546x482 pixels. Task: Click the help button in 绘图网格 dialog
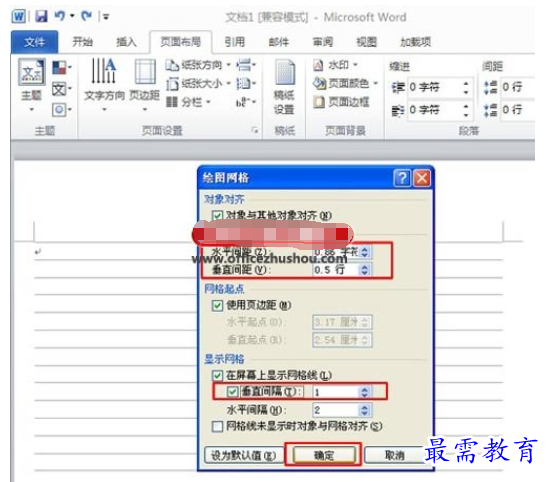[402, 178]
